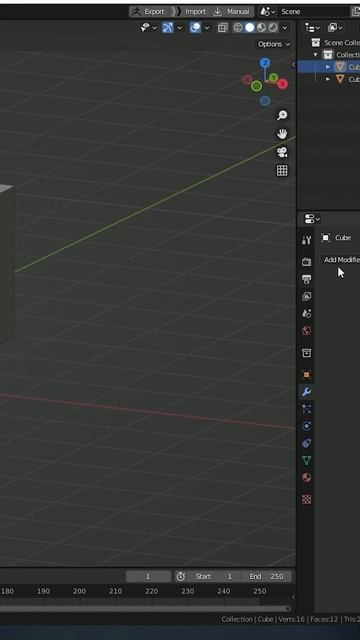360x640 pixels.
Task: Open the Tool properties tab
Action: tap(307, 240)
